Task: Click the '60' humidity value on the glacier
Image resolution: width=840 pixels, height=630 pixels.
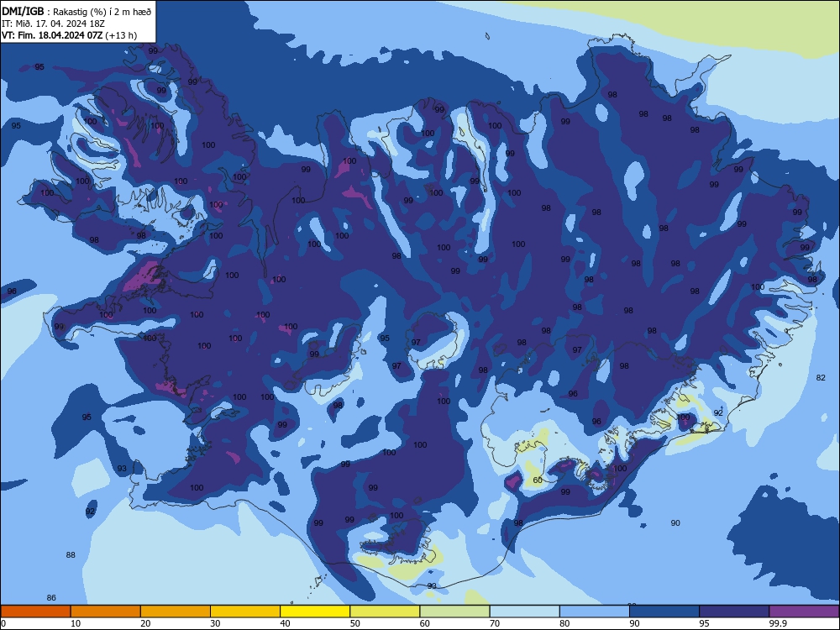Action: click(x=538, y=480)
